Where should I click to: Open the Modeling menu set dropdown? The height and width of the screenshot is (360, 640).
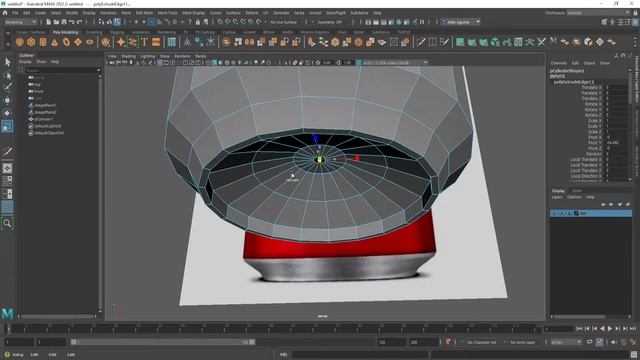[20, 22]
